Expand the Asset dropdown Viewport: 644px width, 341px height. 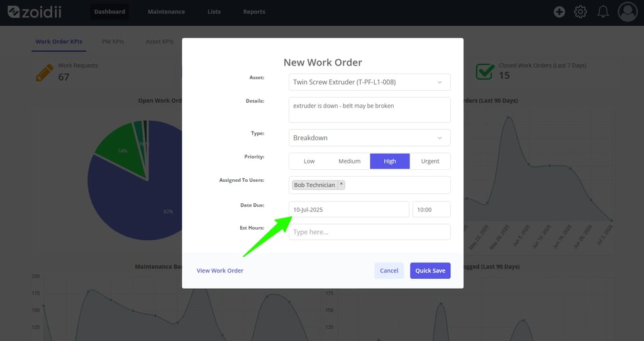[370, 82]
